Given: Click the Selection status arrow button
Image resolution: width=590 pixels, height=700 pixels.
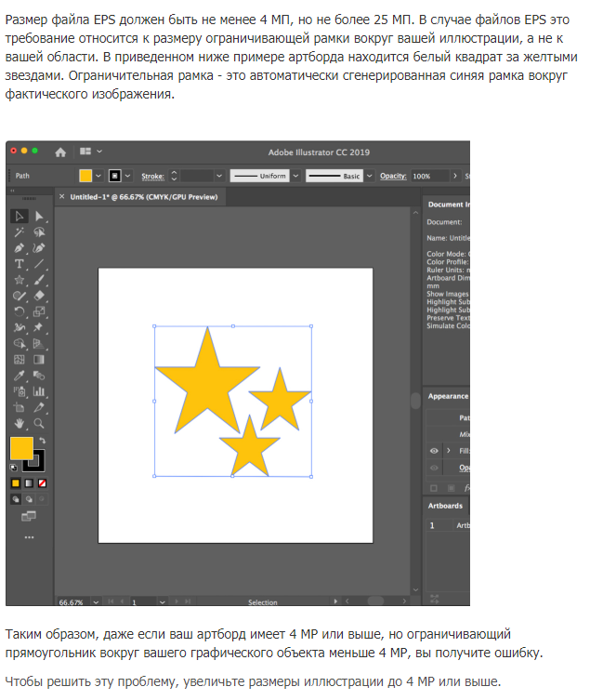Looking at the screenshot, I should pos(335,601).
